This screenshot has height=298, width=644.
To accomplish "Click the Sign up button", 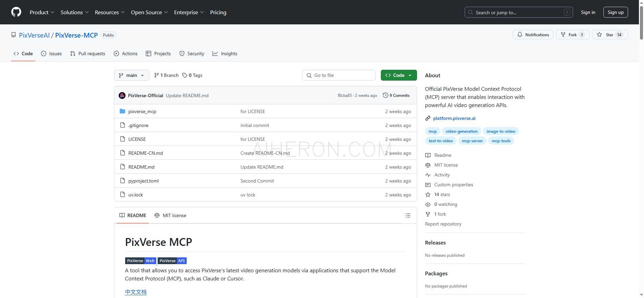I will 616,12.
